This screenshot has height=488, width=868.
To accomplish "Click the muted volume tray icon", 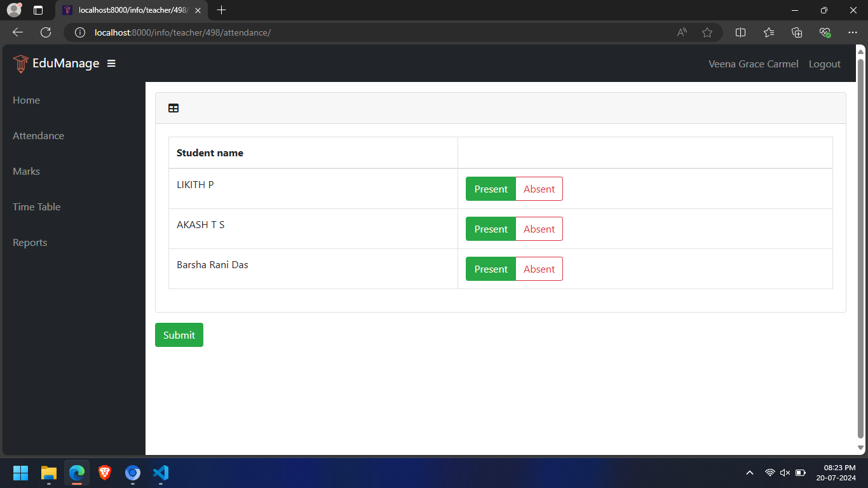I will 785,473.
